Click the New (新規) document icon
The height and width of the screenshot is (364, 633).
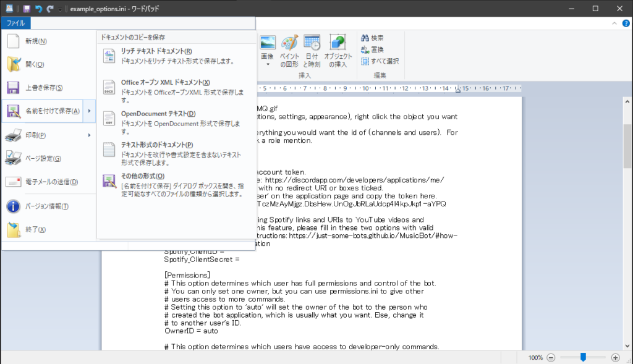[14, 41]
